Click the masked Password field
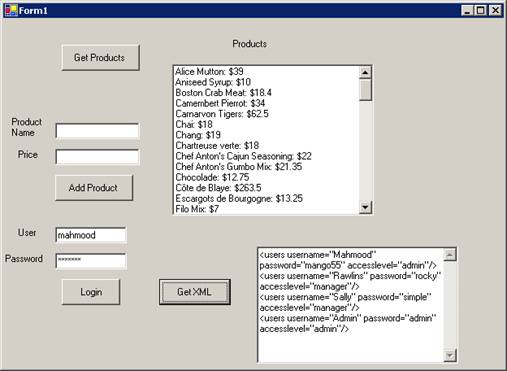 (91, 261)
